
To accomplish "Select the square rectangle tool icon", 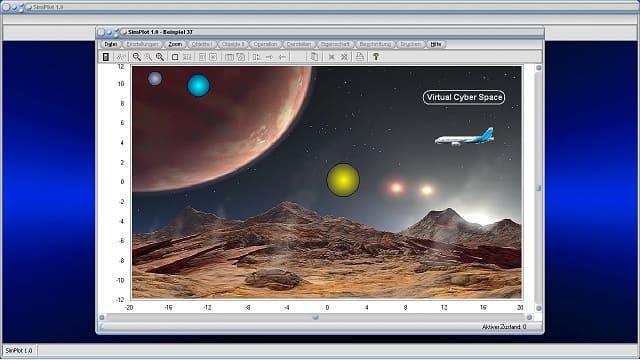I will [x=175, y=57].
